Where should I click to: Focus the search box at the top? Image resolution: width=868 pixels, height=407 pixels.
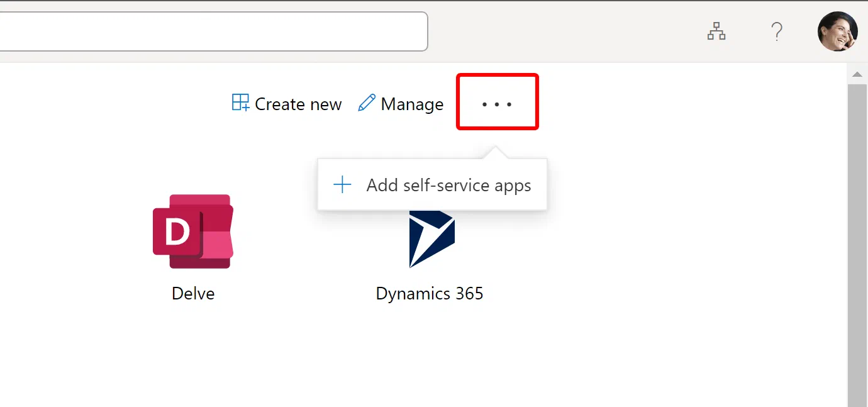(x=213, y=31)
